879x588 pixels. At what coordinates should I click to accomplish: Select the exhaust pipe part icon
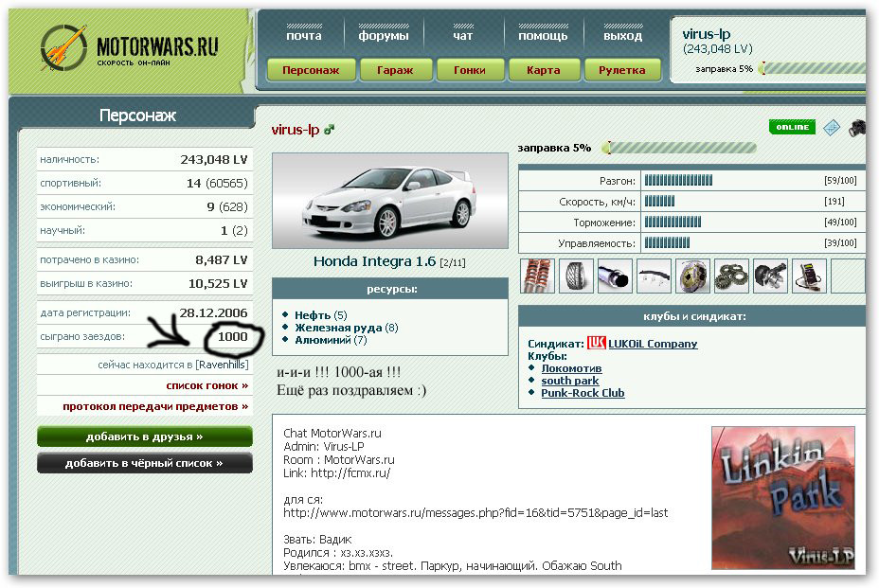coord(615,276)
